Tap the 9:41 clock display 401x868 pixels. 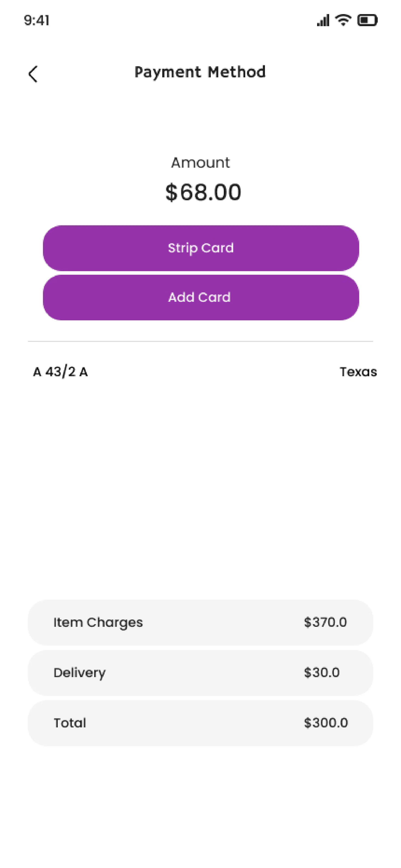click(36, 21)
